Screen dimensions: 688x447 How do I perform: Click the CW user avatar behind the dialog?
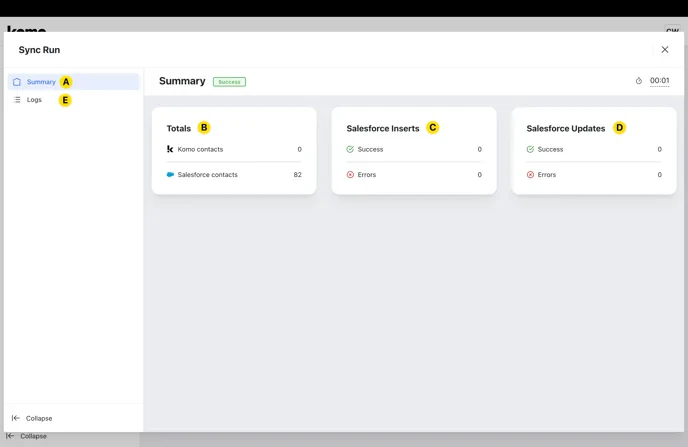pyautogui.click(x=672, y=29)
